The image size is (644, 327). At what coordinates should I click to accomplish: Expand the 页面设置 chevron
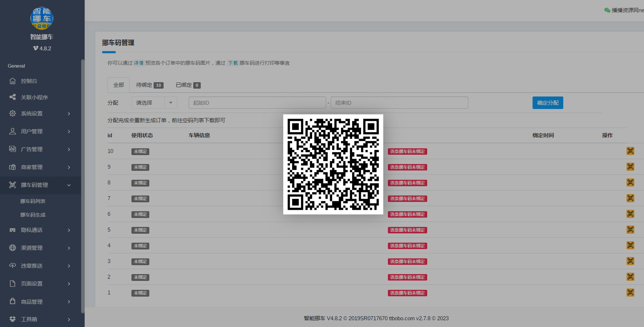click(69, 284)
